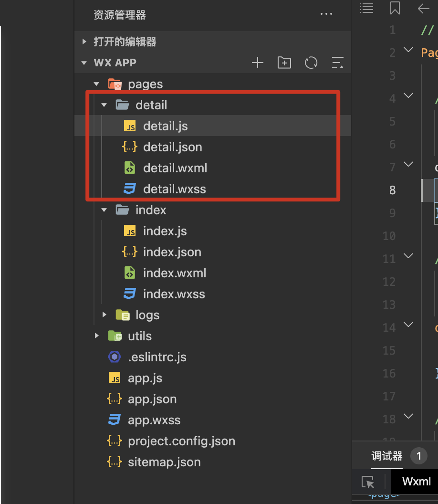Screen dimensions: 438x504
Task: Expand the 打开的编辑器 section
Action: 84,42
